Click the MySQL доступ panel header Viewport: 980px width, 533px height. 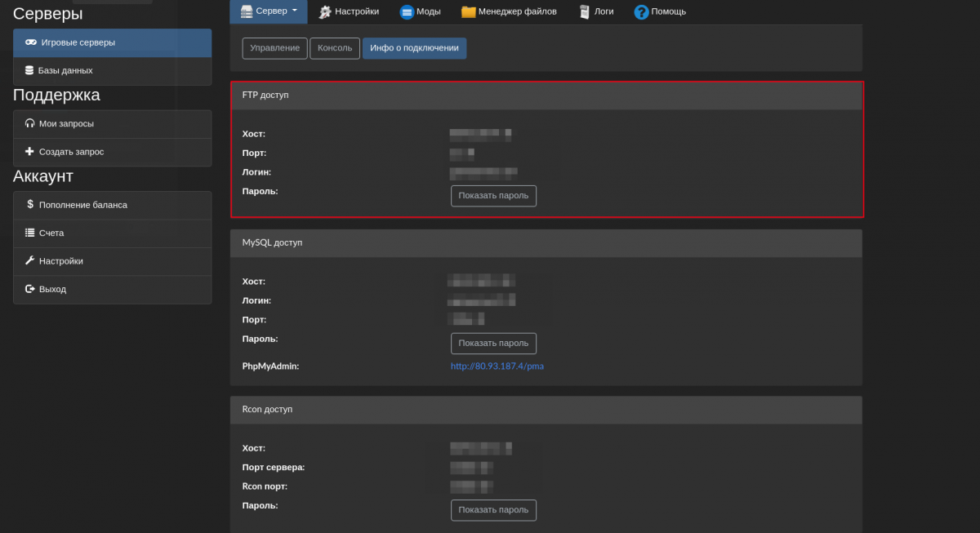tap(546, 243)
